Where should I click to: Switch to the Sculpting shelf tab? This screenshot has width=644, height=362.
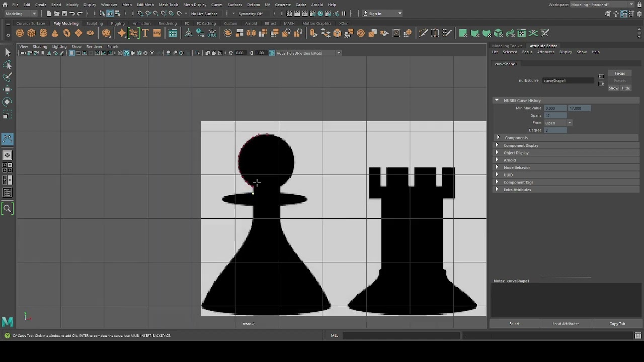(x=95, y=24)
